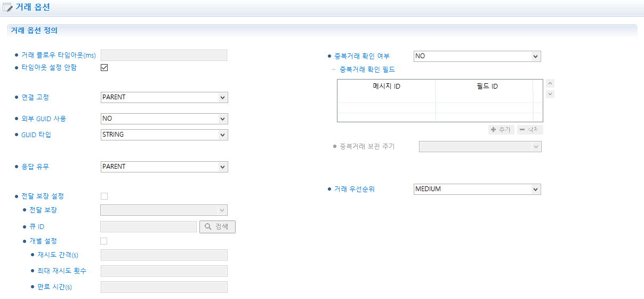644x299 pixels.
Task: Click the 거래 옵션 정의 section header
Action: pos(34,30)
